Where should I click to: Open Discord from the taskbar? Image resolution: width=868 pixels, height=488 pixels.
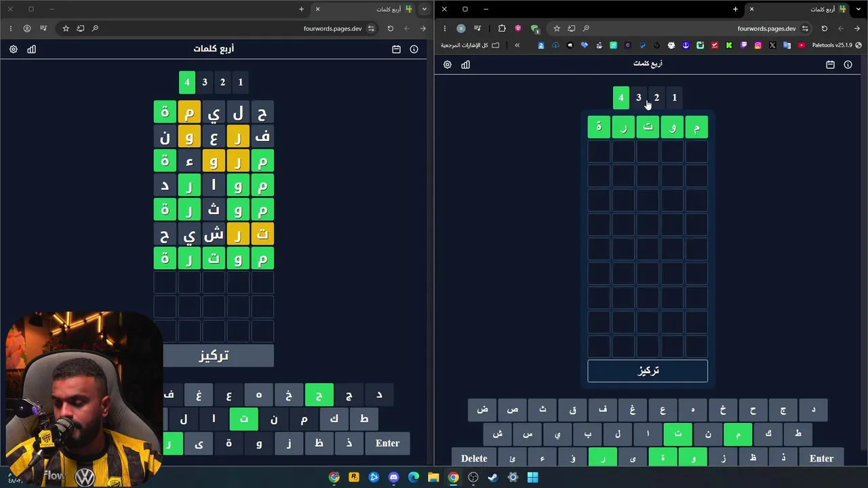pyautogui.click(x=393, y=477)
